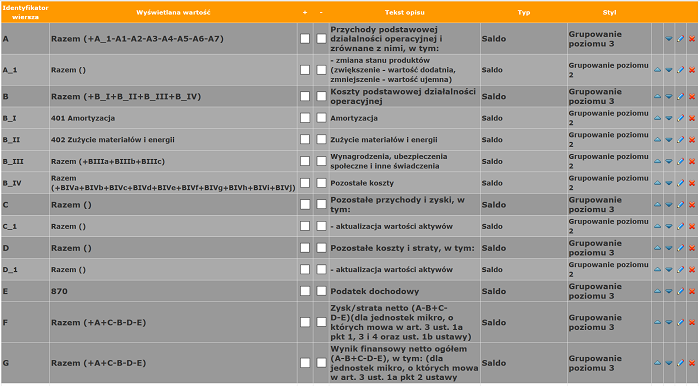The width and height of the screenshot is (700, 386).
Task: Click the 'Wyświetlana wartość' column header
Action: tap(173, 12)
